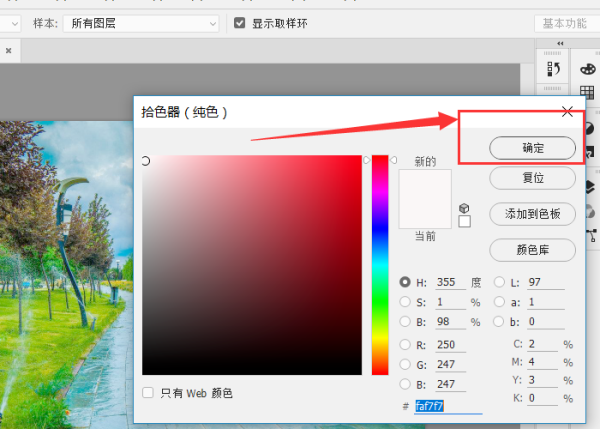Select the blue B radio button
600x429 pixels.
pos(405,384)
